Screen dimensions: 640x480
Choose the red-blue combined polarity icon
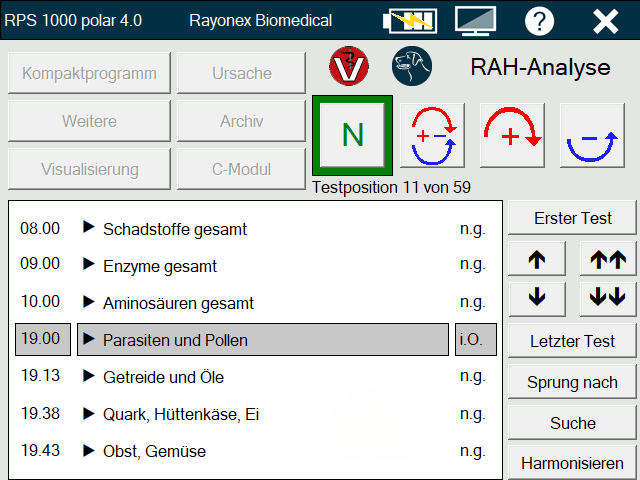click(433, 135)
